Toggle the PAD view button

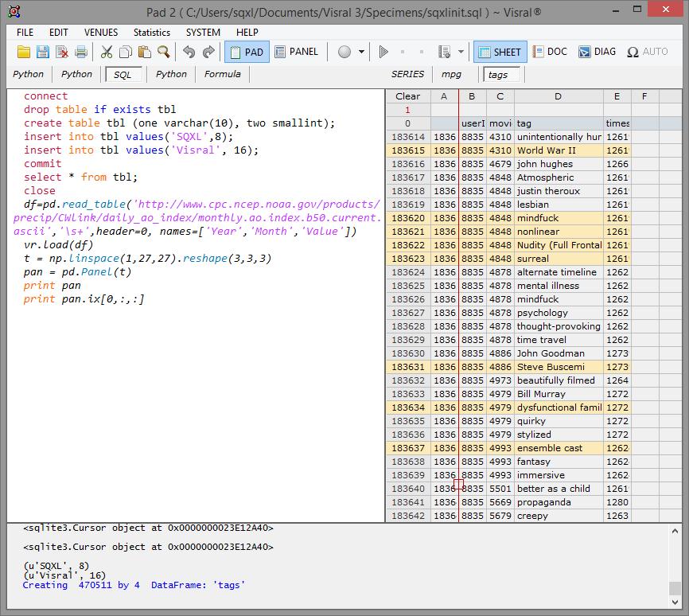pyautogui.click(x=247, y=52)
